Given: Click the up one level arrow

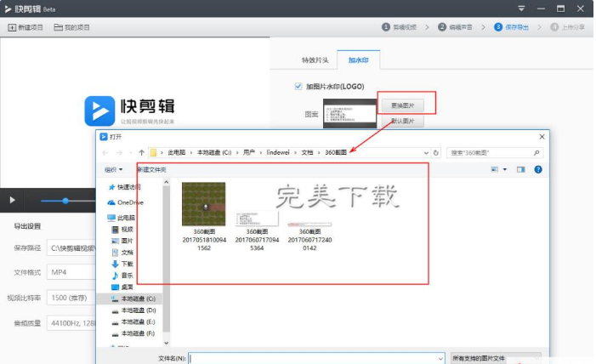Looking at the screenshot, I should click(141, 152).
